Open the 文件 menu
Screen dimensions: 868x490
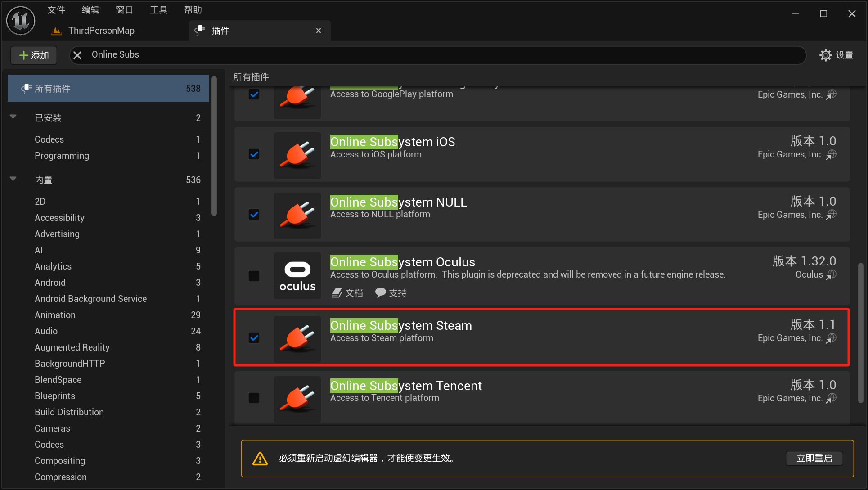point(56,10)
